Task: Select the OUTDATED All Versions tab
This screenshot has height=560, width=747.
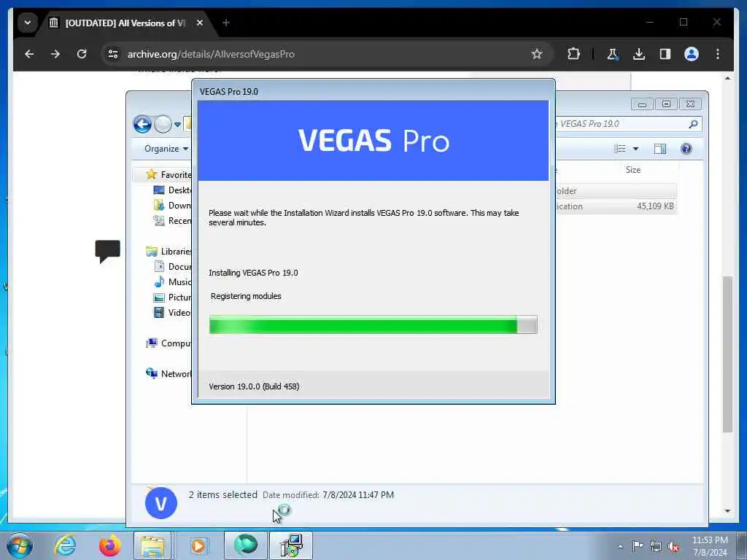Action: [125, 23]
